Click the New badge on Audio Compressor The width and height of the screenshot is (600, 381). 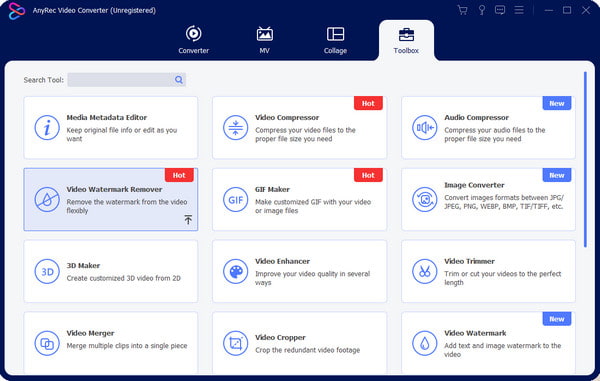(557, 103)
